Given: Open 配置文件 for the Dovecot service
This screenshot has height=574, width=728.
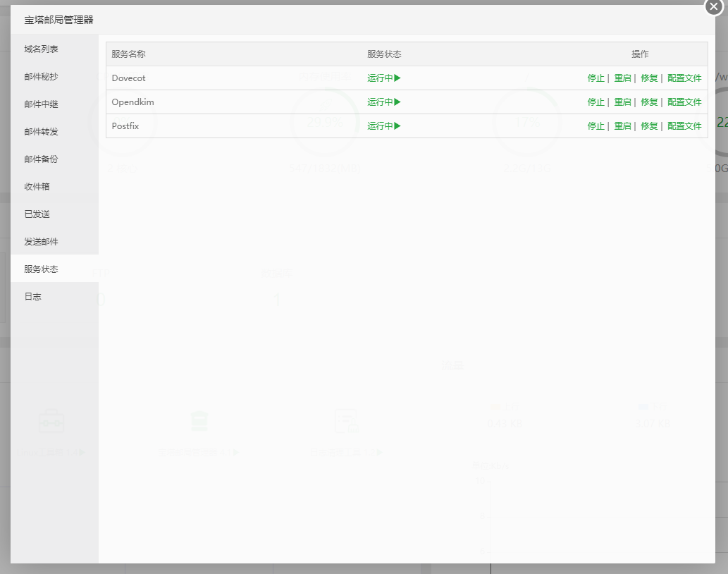Looking at the screenshot, I should (684, 78).
